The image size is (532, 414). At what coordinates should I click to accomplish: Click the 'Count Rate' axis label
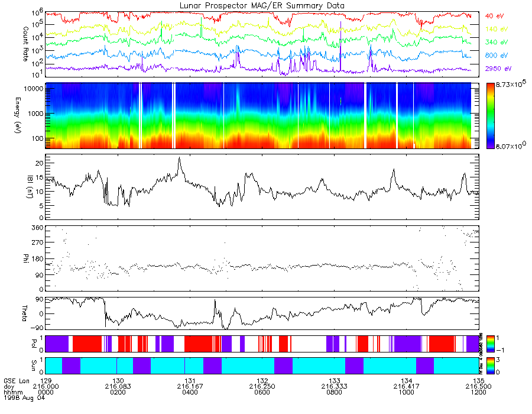(x=25, y=44)
